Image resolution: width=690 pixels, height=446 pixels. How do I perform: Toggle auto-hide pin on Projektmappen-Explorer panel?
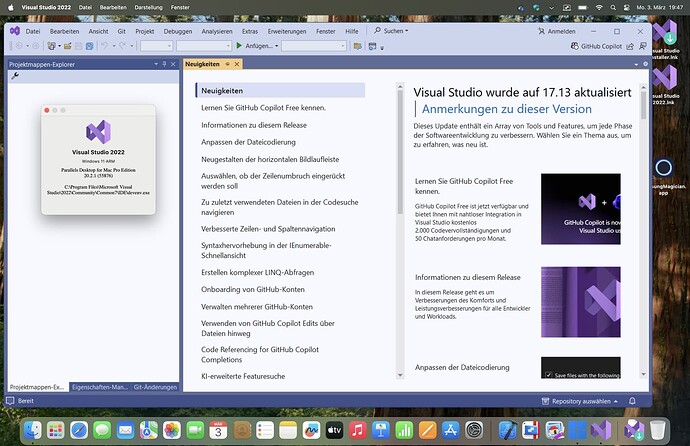164,64
